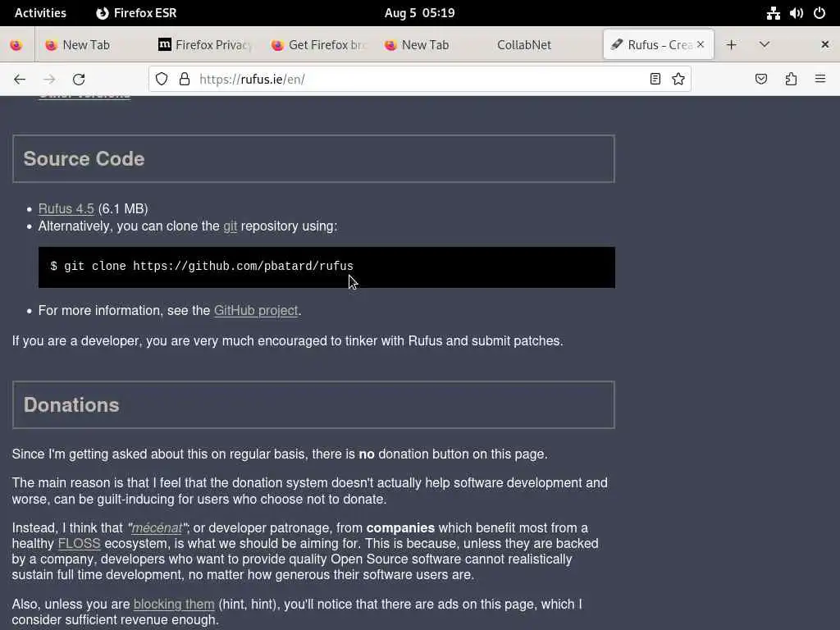840x630 pixels.
Task: Open tracking protection shield info
Action: (162, 80)
